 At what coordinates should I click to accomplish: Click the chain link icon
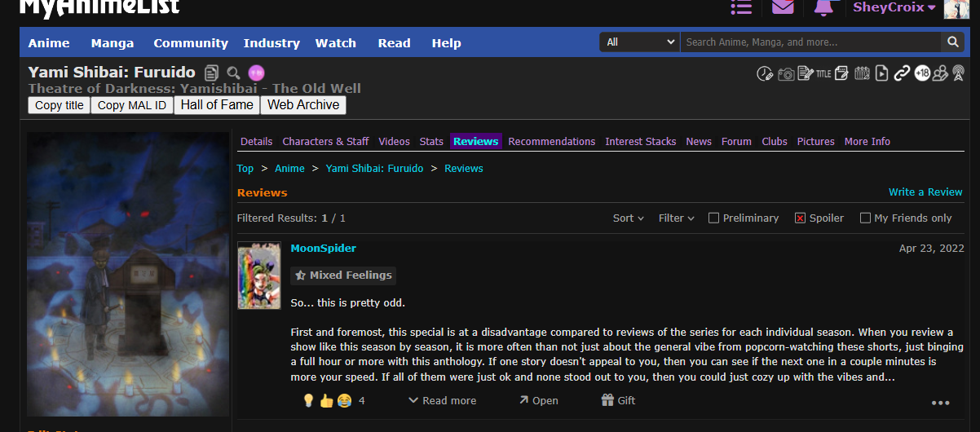[902, 74]
